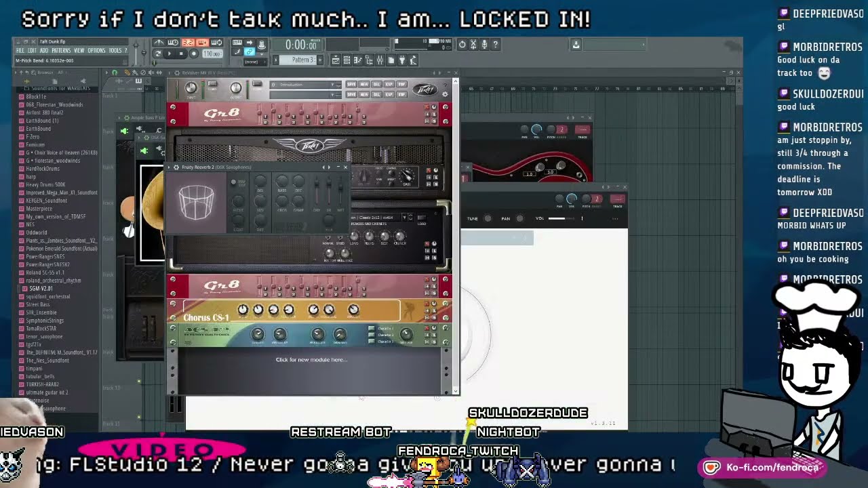Enable loop recording icon
The width and height of the screenshot is (868, 488).
[x=217, y=42]
